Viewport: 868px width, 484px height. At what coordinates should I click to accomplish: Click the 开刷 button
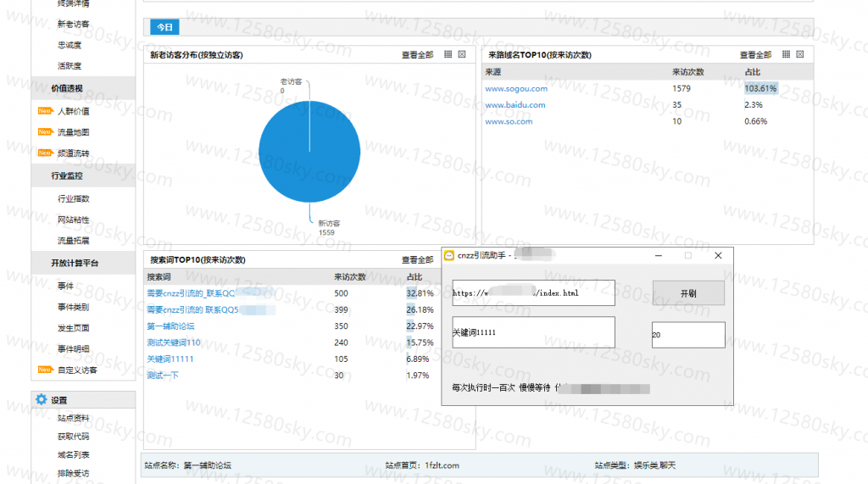tap(688, 293)
